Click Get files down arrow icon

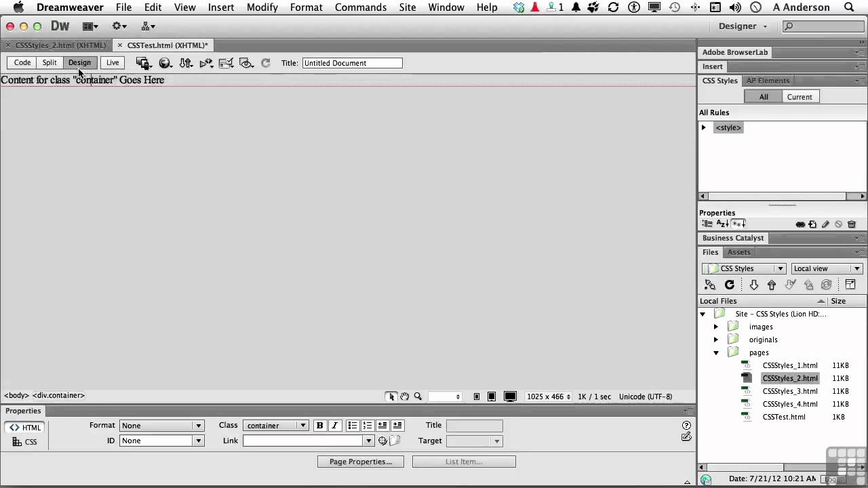(753, 285)
